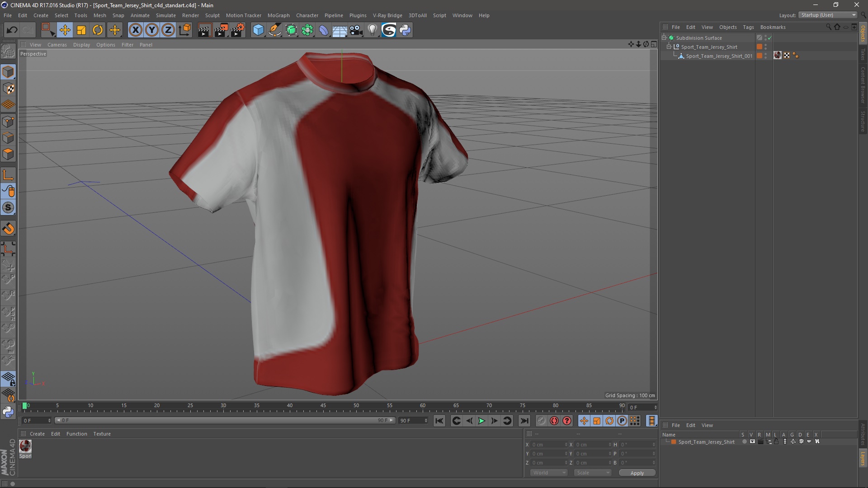Toggle layer Solo dot for Sport_Team_Jersey_Shirt
The width and height of the screenshot is (868, 488).
[x=744, y=442]
